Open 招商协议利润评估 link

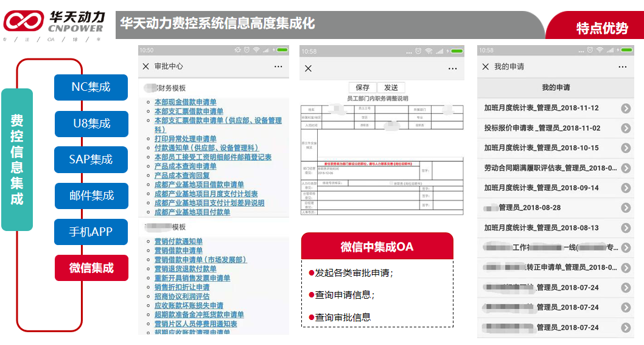click(182, 296)
